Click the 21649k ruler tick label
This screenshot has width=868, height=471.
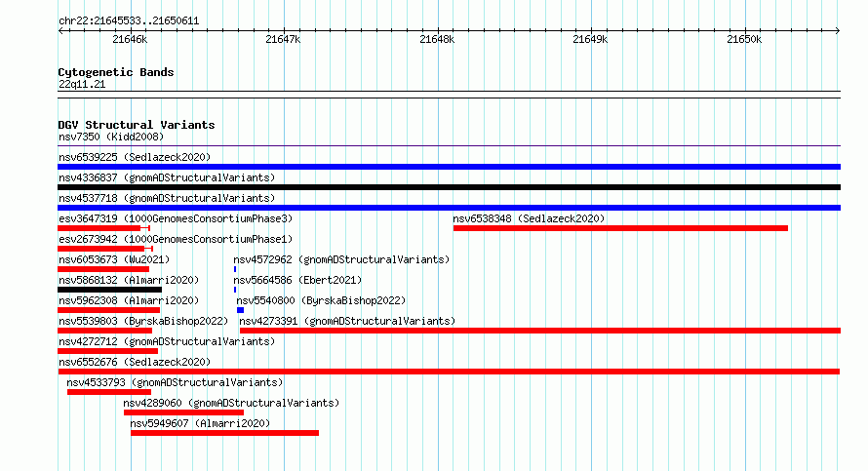[590, 39]
